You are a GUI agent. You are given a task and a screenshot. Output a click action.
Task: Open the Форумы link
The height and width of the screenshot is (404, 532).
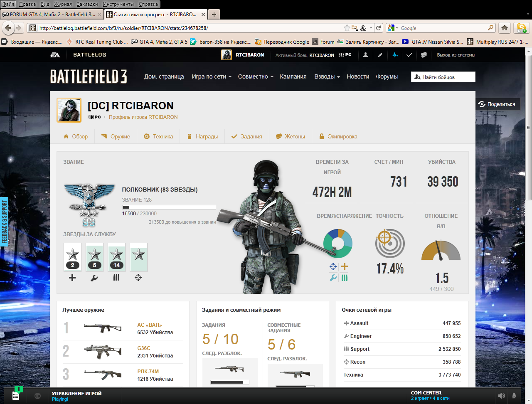(387, 76)
